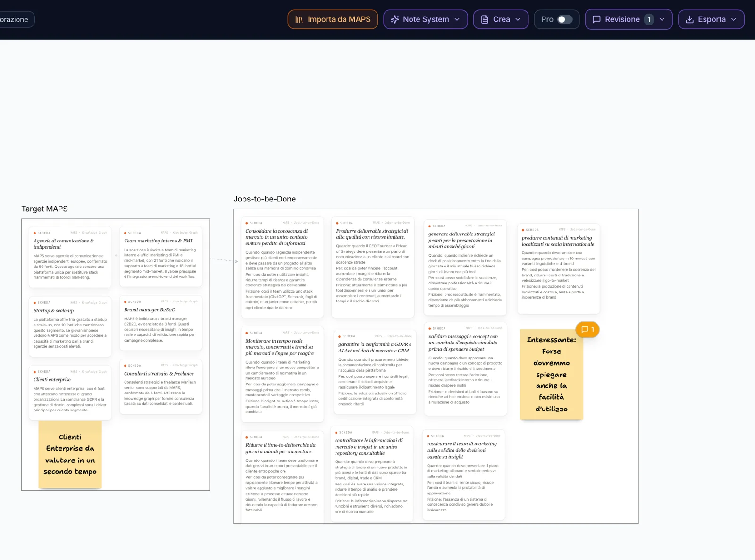Open the card 'produrre contenuti di marketing localizzati'
The width and height of the screenshot is (755, 560).
(x=559, y=269)
